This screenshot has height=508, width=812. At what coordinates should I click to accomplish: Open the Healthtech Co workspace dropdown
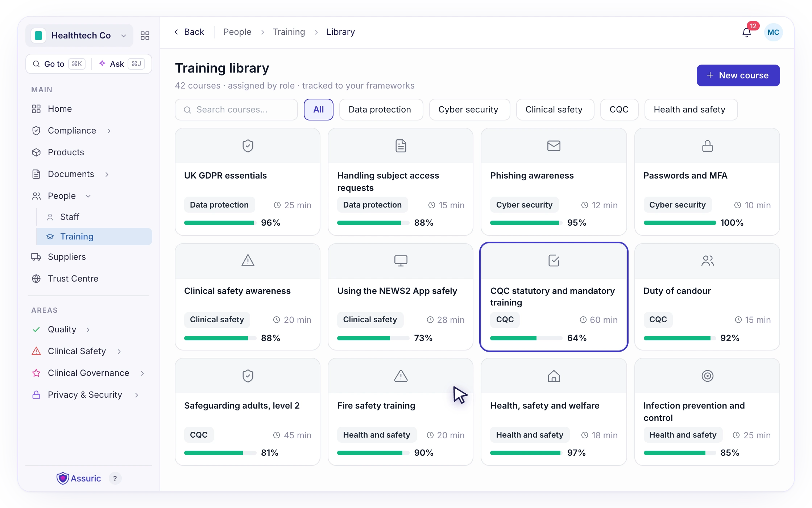(79, 35)
